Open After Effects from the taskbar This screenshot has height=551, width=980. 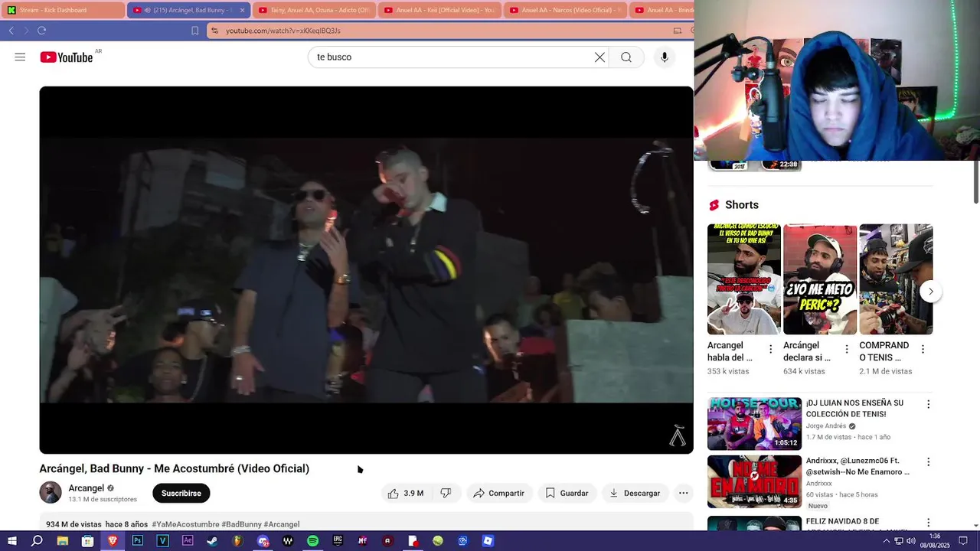coord(188,541)
